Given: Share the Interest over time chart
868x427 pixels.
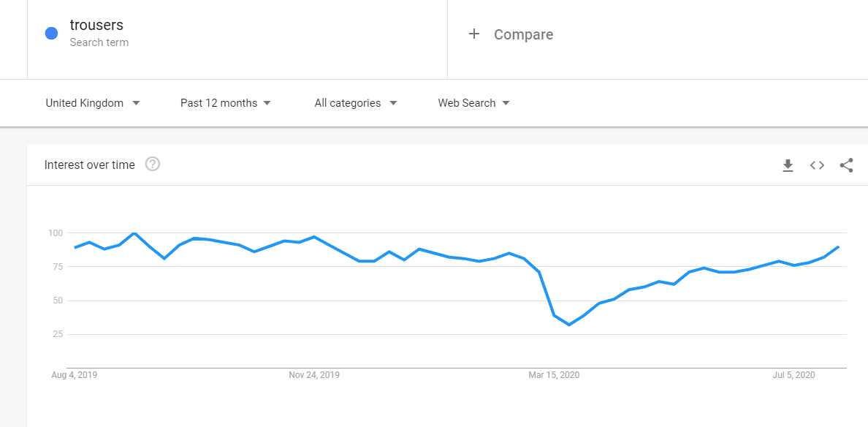Looking at the screenshot, I should [x=846, y=165].
